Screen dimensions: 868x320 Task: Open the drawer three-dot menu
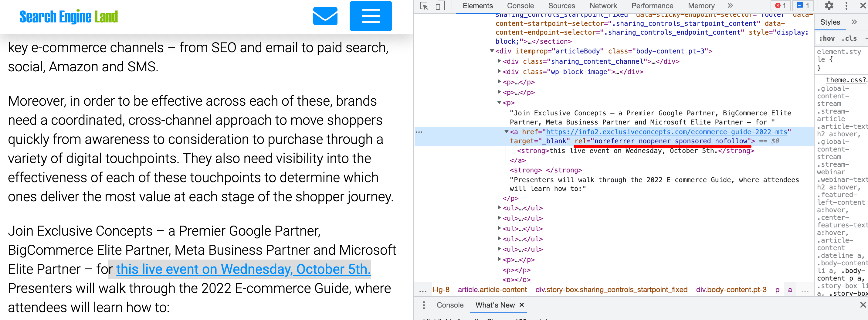pos(424,305)
